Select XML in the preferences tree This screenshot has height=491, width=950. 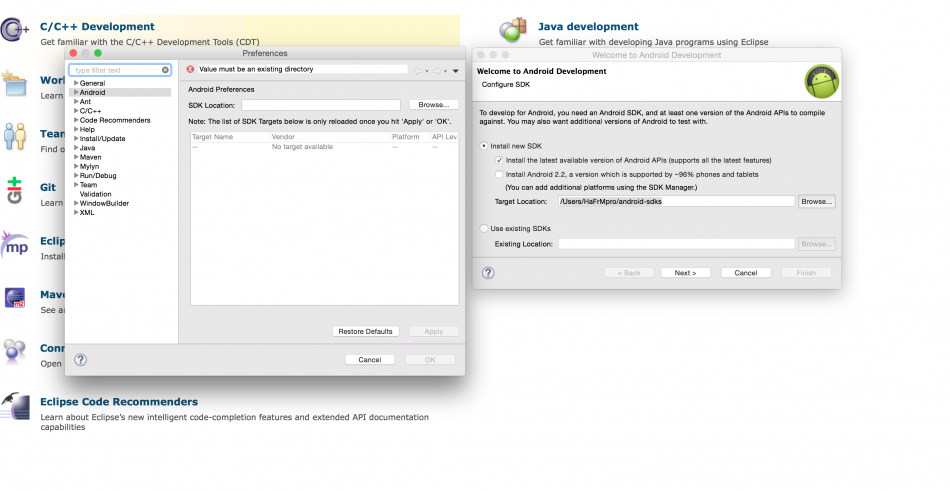coord(87,213)
